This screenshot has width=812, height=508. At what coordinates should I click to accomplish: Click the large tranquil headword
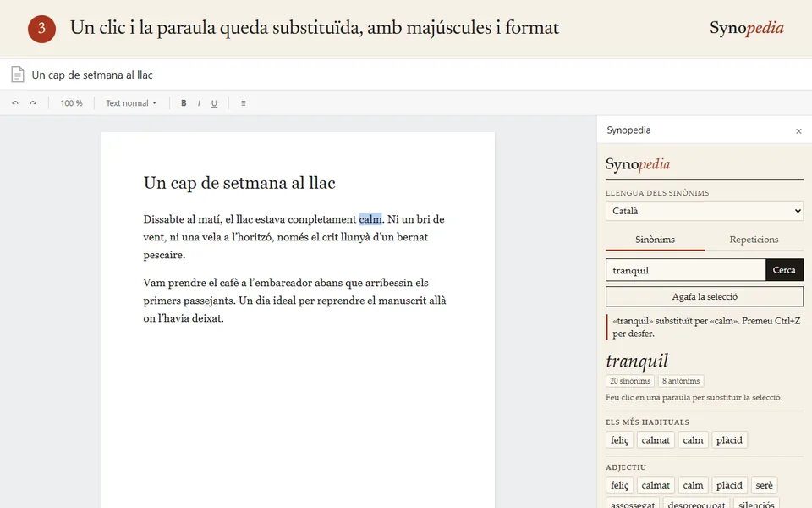click(637, 361)
